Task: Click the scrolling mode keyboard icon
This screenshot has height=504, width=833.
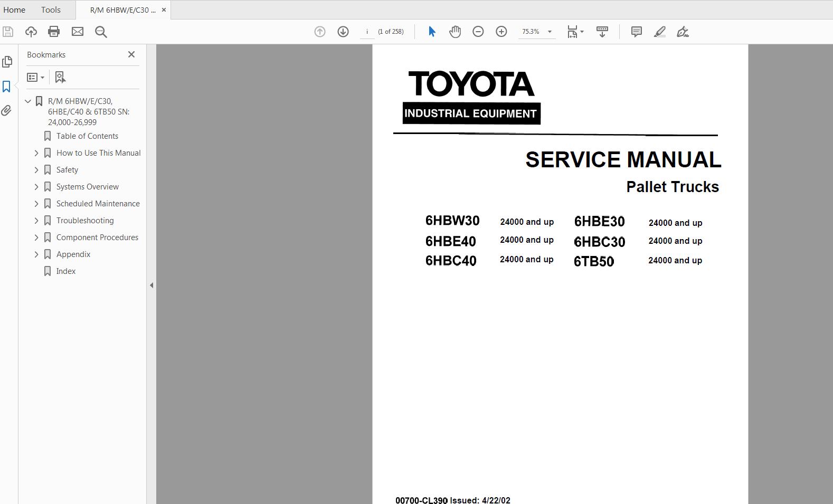Action: tap(602, 32)
